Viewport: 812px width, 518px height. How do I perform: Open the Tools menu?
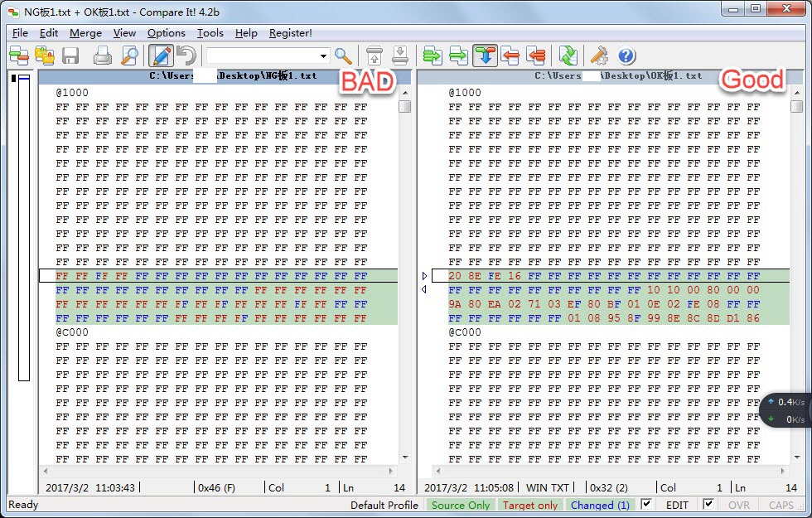210,33
